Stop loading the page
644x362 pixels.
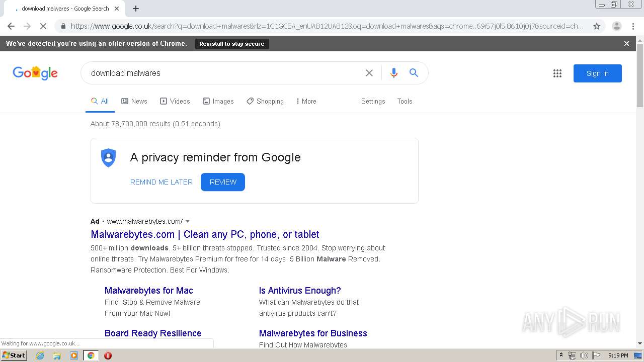click(x=43, y=26)
